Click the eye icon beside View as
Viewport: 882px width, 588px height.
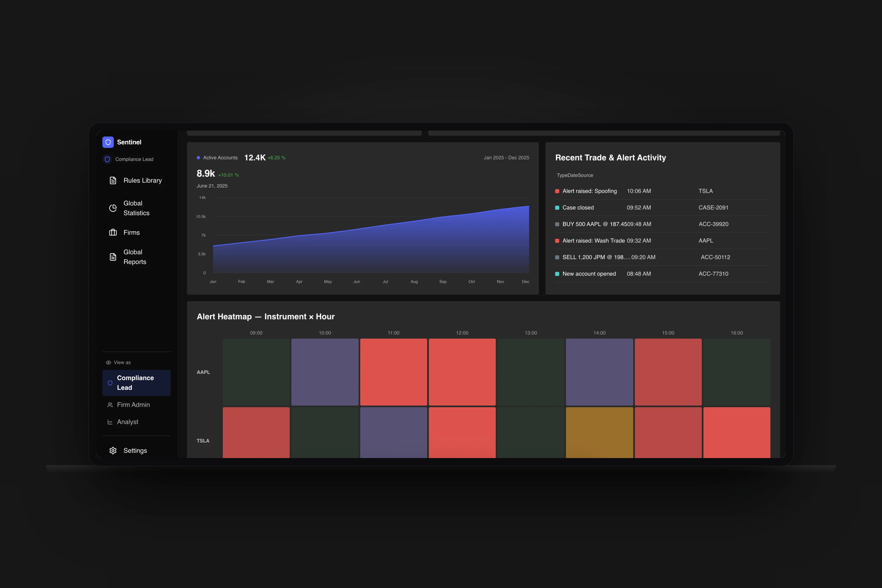108,363
